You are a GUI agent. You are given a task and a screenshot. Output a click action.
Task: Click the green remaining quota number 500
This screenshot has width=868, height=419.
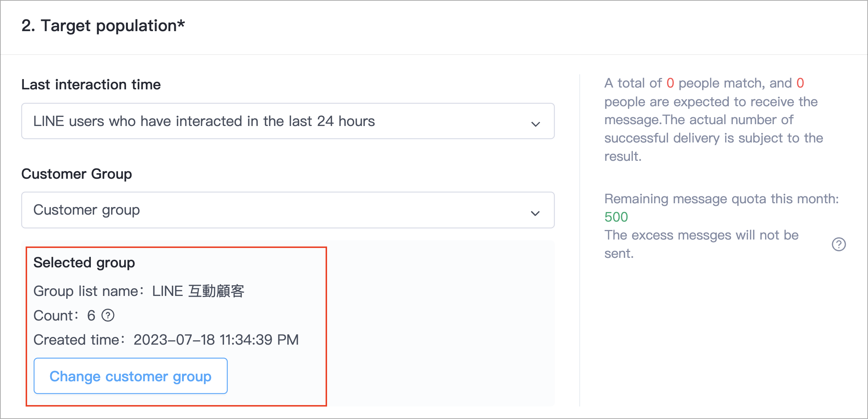tap(616, 217)
